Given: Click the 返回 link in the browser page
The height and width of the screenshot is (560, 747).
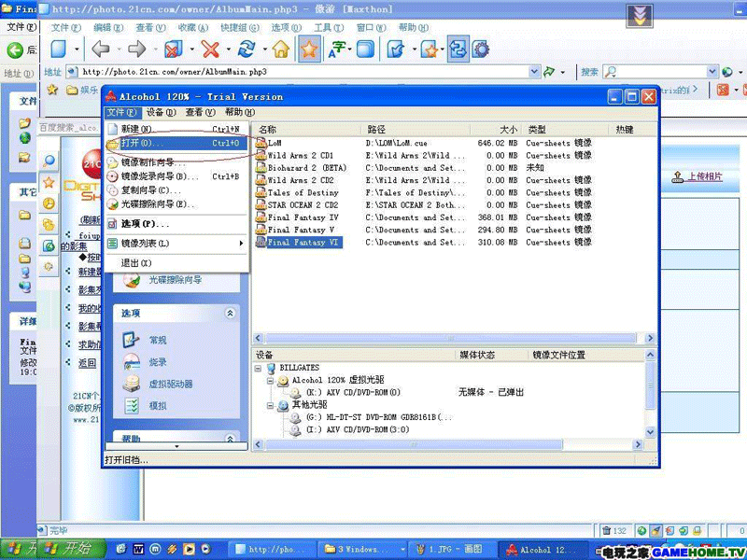Looking at the screenshot, I should (x=87, y=363).
